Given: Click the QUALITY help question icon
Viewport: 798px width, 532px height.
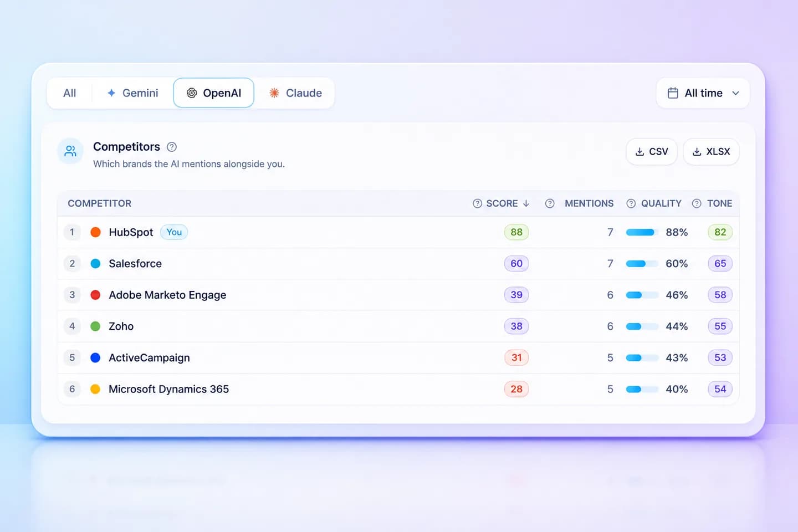Looking at the screenshot, I should click(x=631, y=203).
